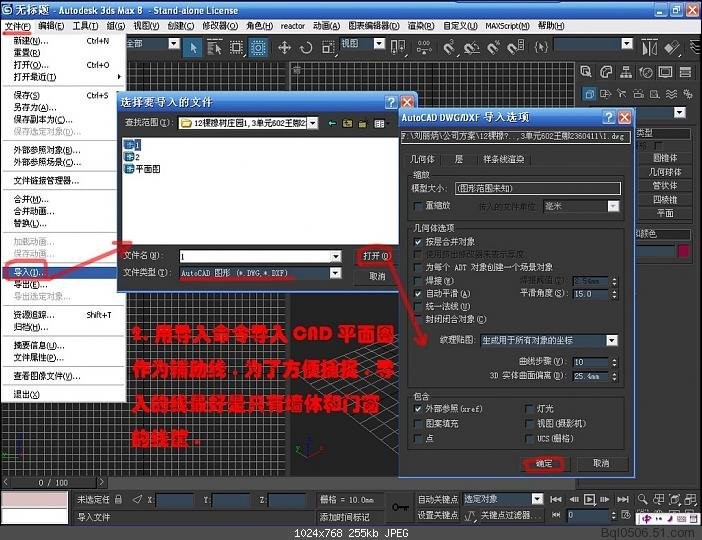Open the 文件名 combo box arrow
Viewport: 702px width, 540px height.
tap(336, 256)
